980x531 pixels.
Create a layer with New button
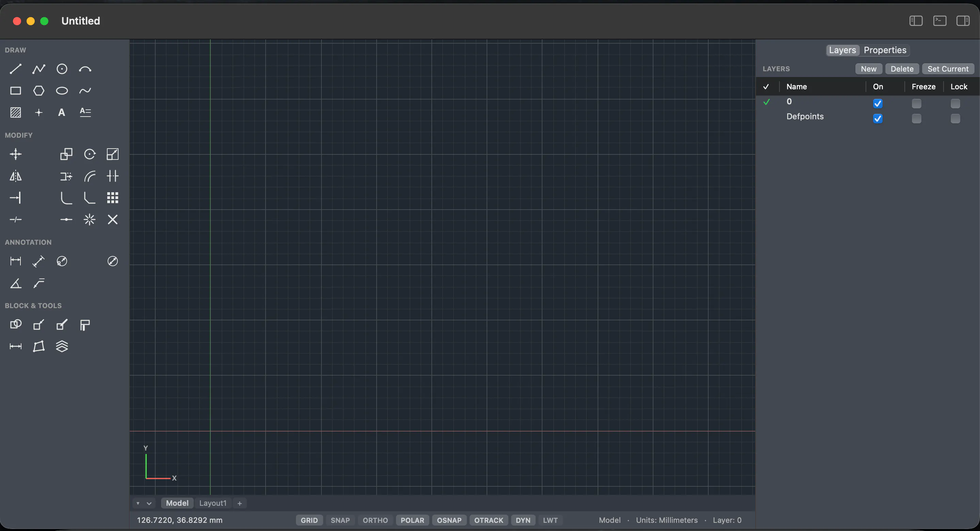(x=869, y=69)
